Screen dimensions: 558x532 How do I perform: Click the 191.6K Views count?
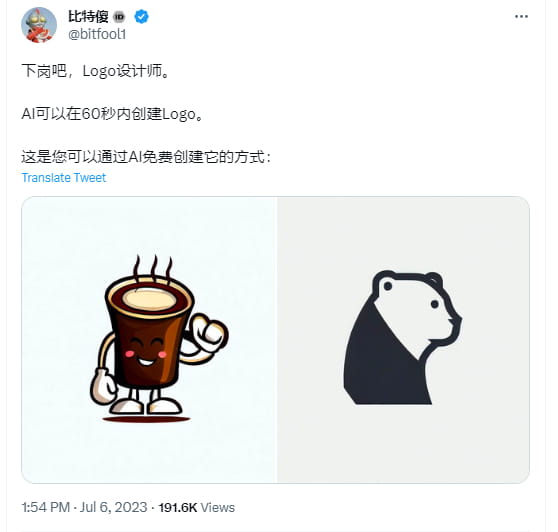click(196, 507)
